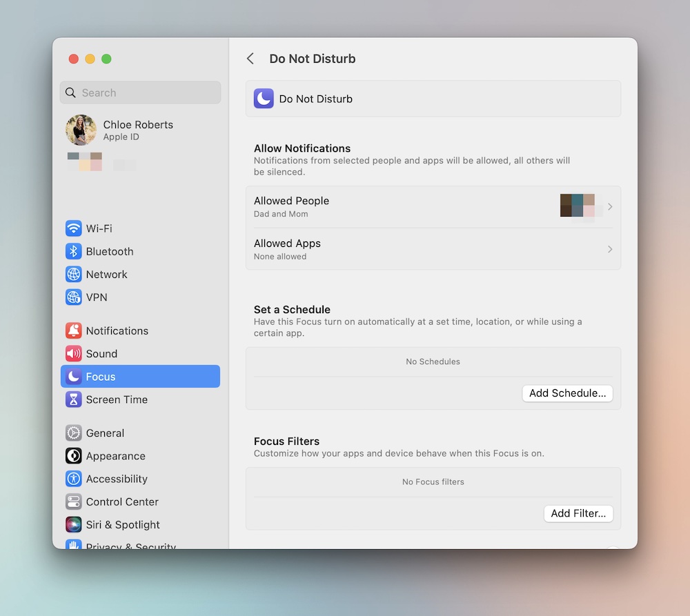Click the Add Filter... button
The height and width of the screenshot is (616, 690).
(x=578, y=513)
